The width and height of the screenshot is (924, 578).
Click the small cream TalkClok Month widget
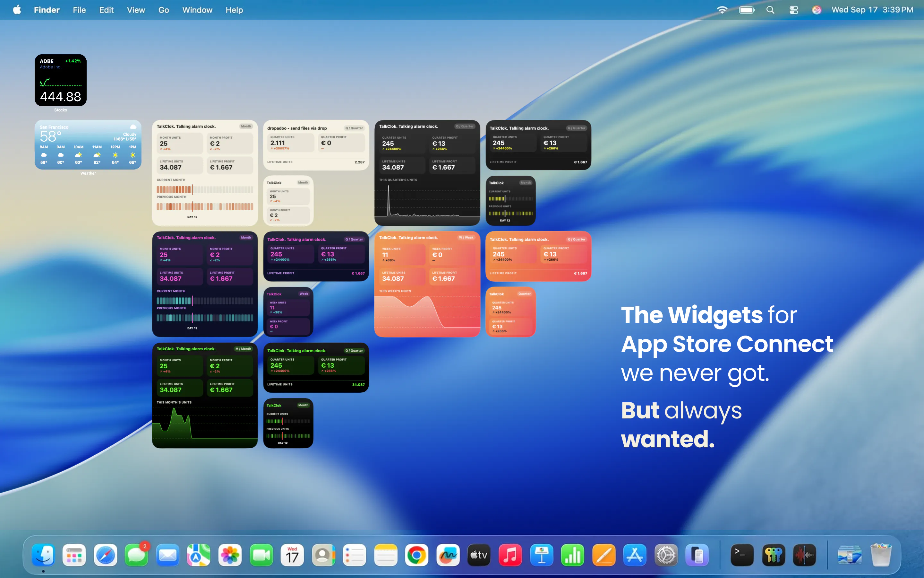pyautogui.click(x=288, y=201)
